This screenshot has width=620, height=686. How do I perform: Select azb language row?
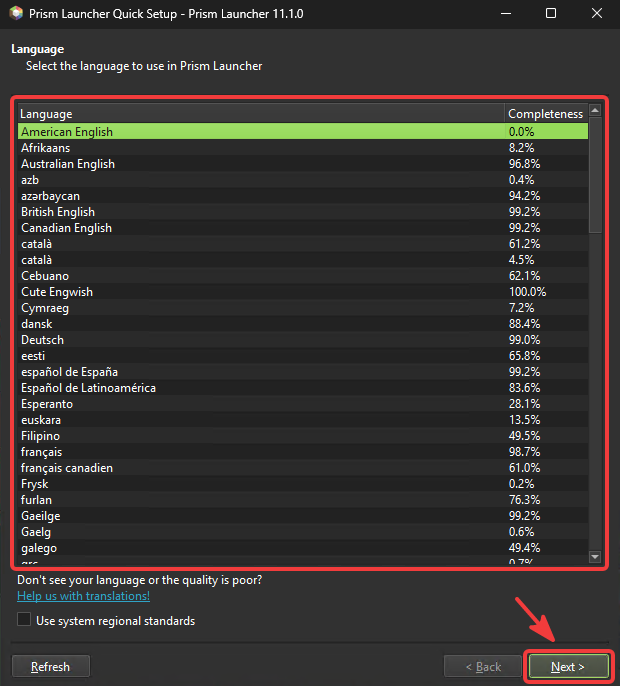click(x=303, y=180)
